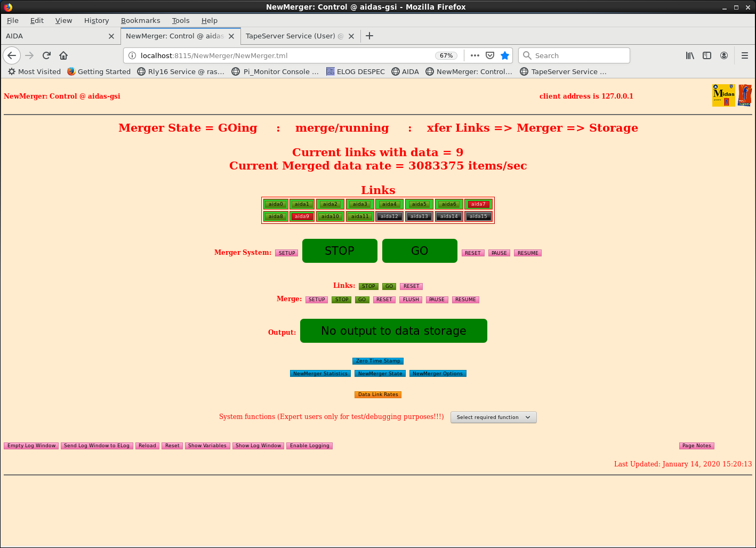Reload the page with the refresh icon
This screenshot has height=548, width=756.
(x=46, y=55)
